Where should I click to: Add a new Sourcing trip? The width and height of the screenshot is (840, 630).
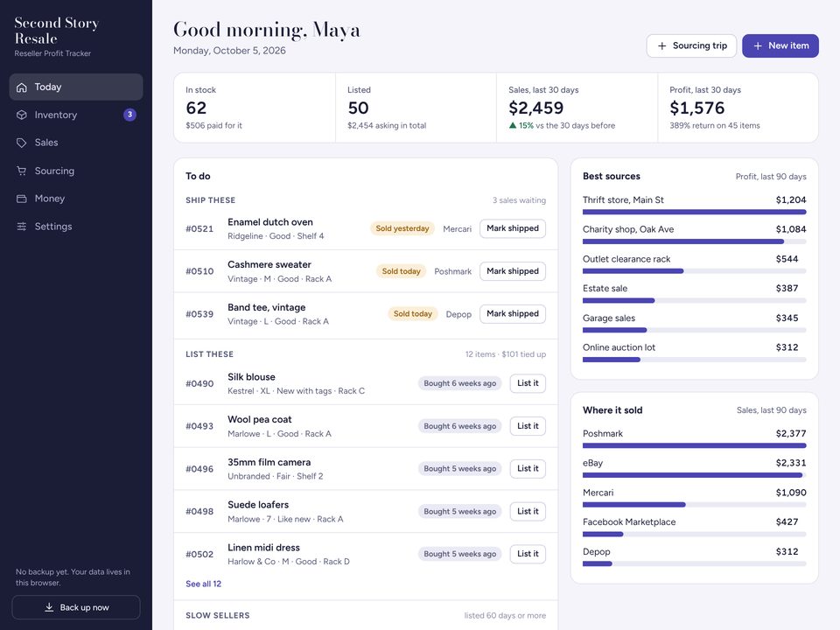691,46
